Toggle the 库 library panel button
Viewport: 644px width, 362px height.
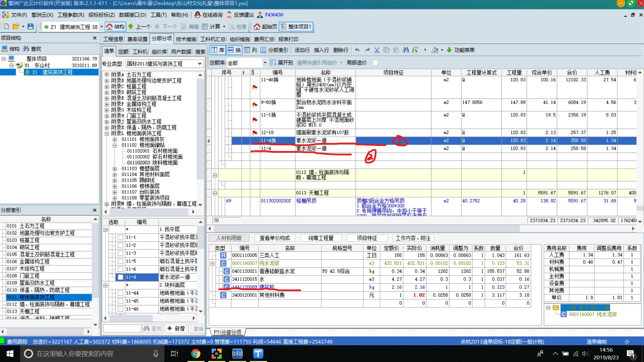(x=218, y=50)
